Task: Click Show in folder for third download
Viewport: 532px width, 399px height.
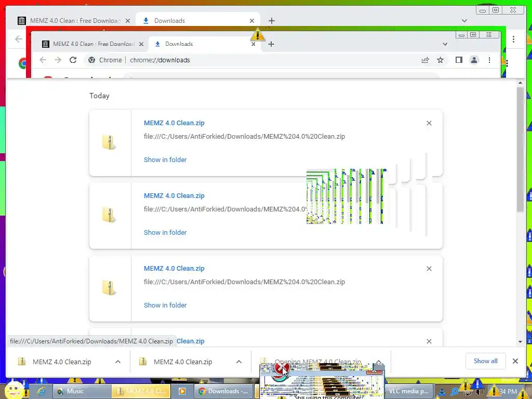Action: (165, 305)
